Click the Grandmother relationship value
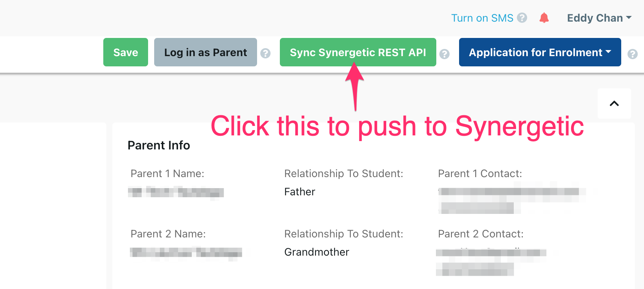This screenshot has width=644, height=289. click(317, 252)
